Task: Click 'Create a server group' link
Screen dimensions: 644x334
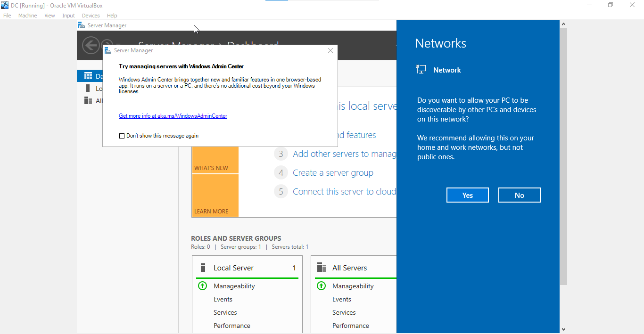Action: pyautogui.click(x=333, y=173)
